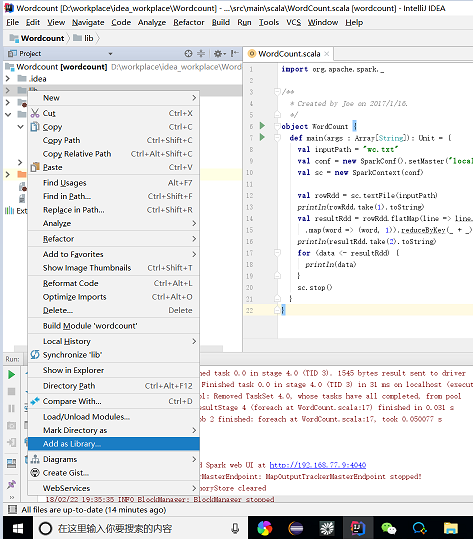Open Windows Start menu
The width and height of the screenshot is (473, 539).
pyautogui.click(x=18, y=528)
